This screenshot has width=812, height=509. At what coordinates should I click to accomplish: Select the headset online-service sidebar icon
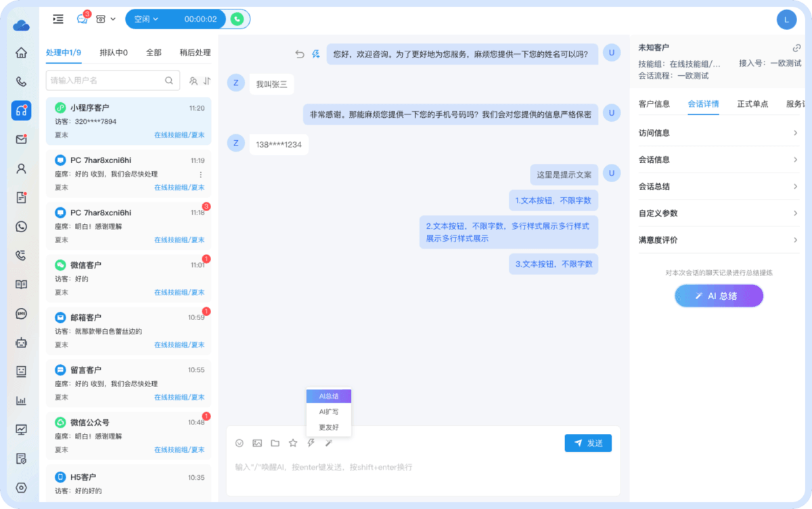(x=21, y=110)
